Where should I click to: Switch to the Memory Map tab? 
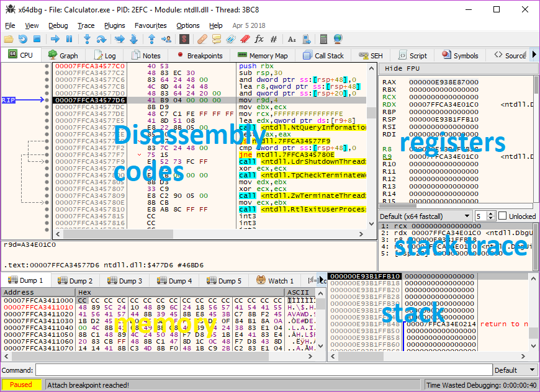[263, 55]
